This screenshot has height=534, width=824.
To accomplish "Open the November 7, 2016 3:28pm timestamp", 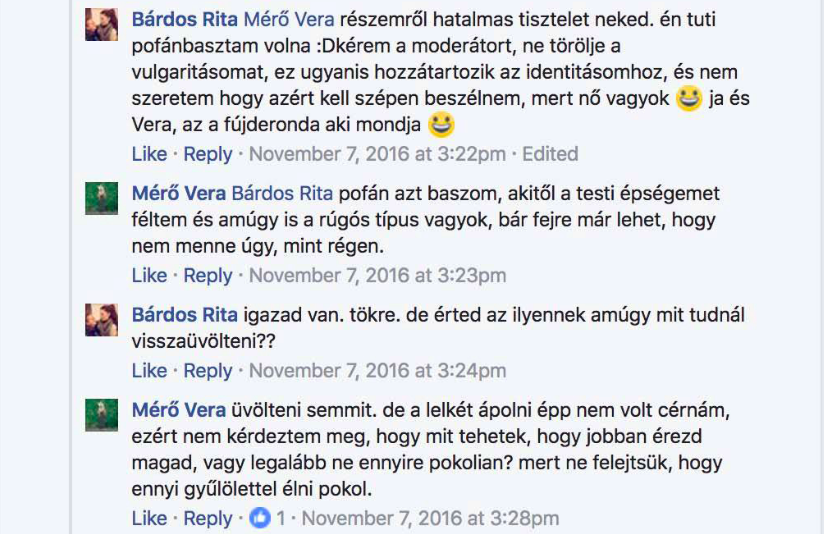I will pyautogui.click(x=430, y=518).
